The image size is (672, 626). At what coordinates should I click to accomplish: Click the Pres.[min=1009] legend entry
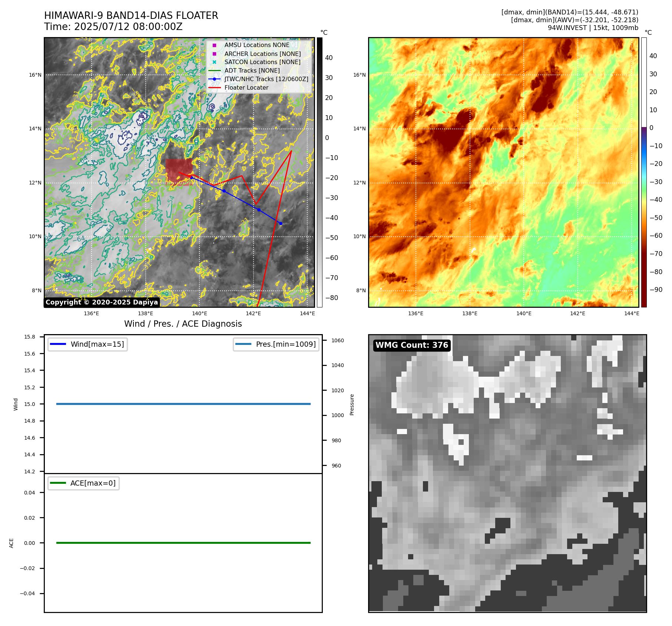pyautogui.click(x=276, y=344)
